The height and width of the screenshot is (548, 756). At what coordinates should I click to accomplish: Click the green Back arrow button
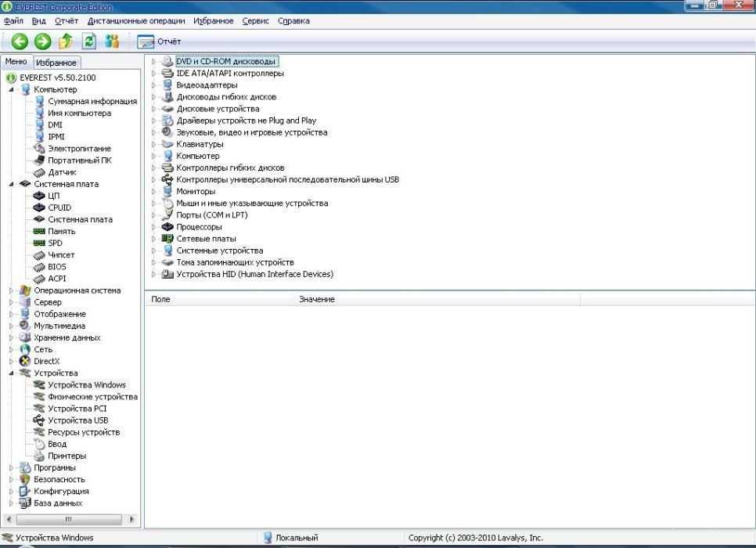[x=20, y=41]
